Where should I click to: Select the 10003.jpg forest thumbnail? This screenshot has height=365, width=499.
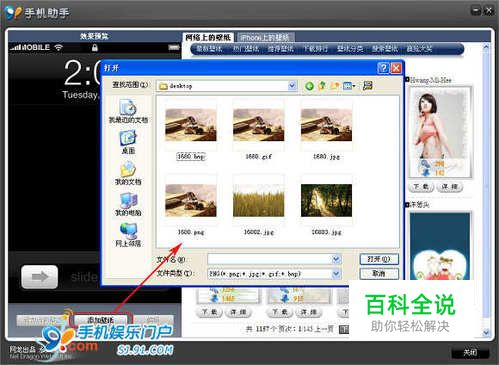[327, 200]
